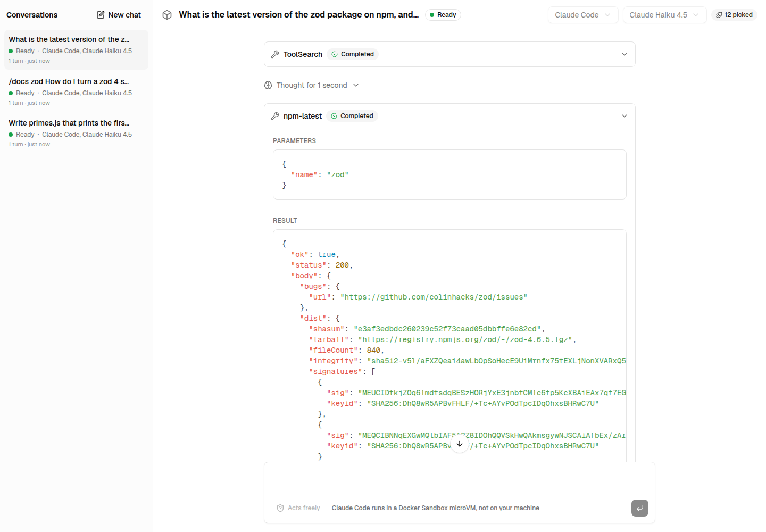Open the Claude Code agent dropdown
766x532 pixels.
tap(583, 15)
